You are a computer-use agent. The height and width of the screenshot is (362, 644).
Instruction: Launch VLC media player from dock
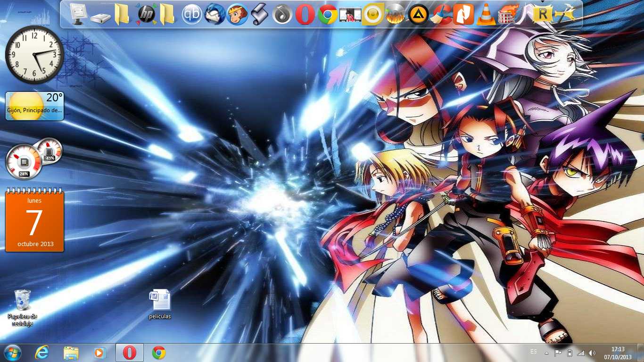tap(486, 15)
